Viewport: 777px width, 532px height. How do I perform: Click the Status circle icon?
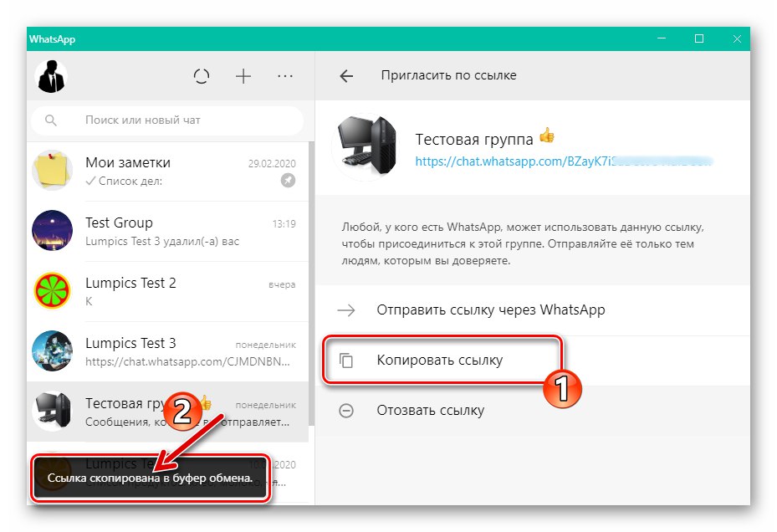coord(202,76)
